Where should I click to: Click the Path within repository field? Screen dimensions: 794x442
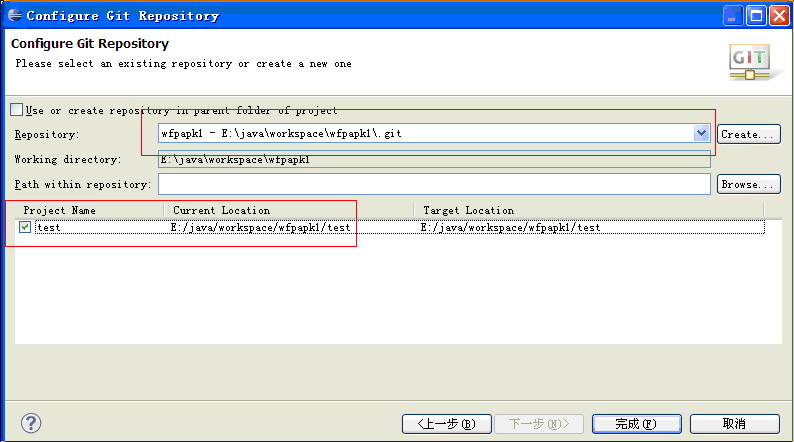pyautogui.click(x=434, y=184)
